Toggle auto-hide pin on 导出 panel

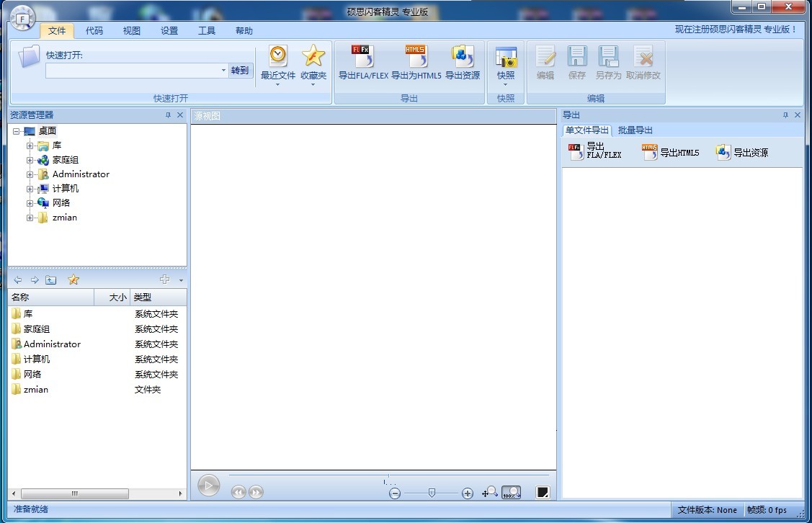(x=785, y=115)
